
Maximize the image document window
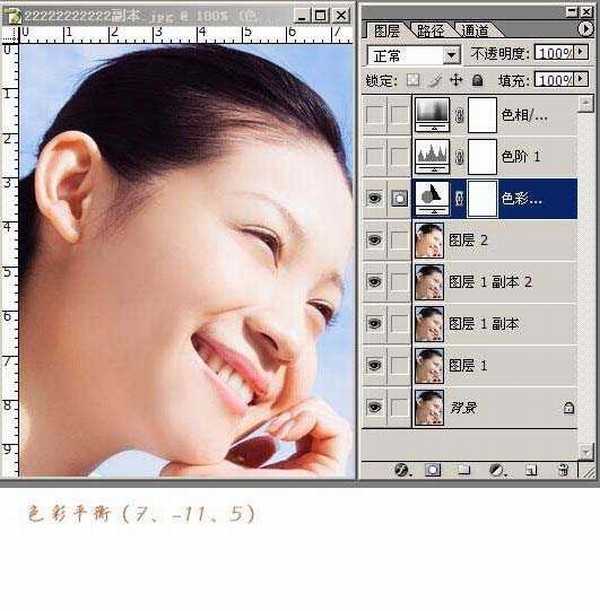(x=320, y=16)
